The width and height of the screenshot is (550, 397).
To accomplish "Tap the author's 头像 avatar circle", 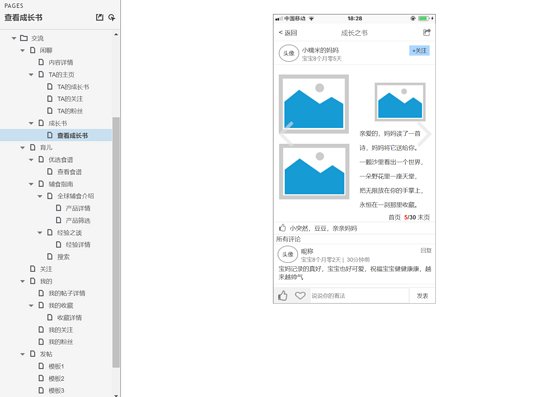I will [289, 53].
